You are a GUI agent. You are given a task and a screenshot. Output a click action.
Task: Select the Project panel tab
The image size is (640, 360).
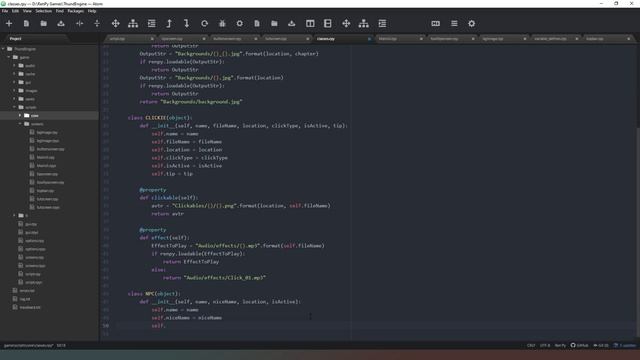[x=16, y=39]
